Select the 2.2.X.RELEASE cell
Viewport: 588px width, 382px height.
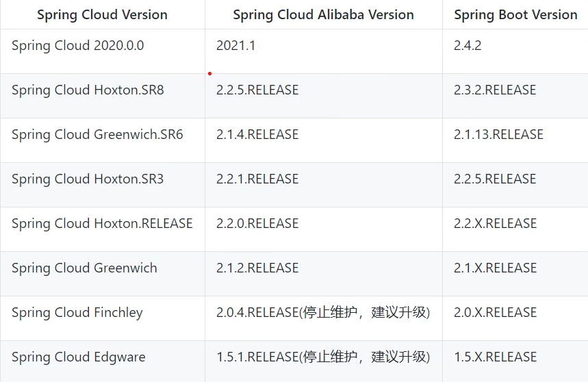515,229
